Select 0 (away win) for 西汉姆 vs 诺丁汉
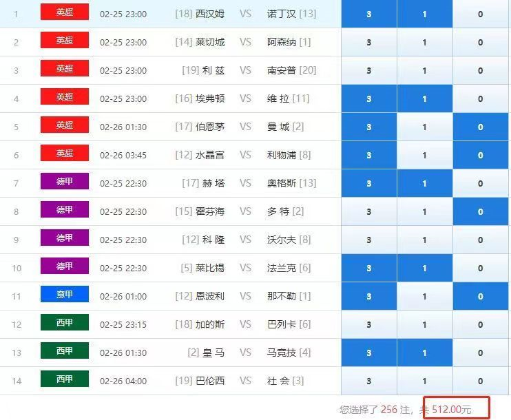Viewport: 511px width, 420px height. pyautogui.click(x=481, y=14)
